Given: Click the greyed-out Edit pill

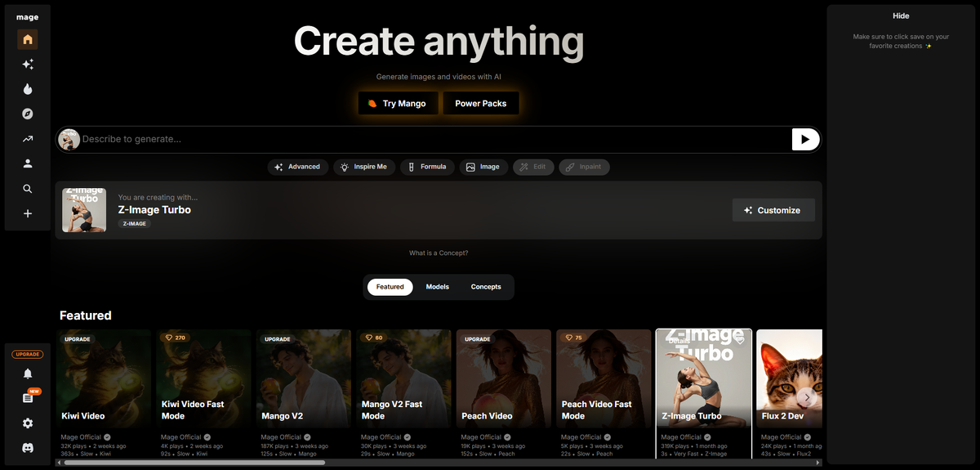Looking at the screenshot, I should point(533,167).
